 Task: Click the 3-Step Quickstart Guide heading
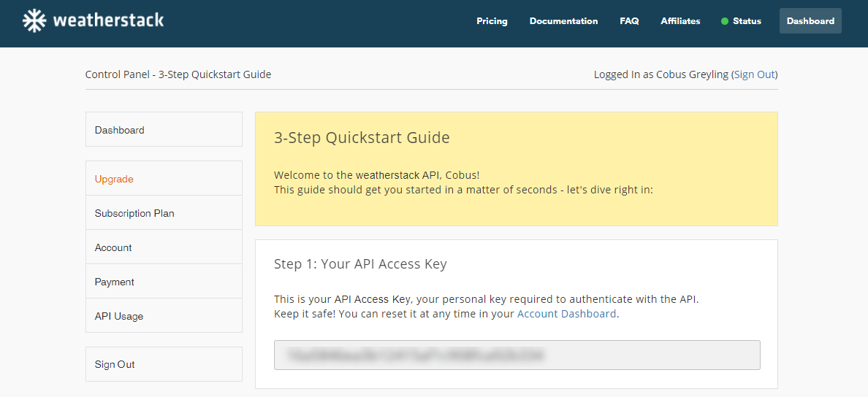coord(362,138)
